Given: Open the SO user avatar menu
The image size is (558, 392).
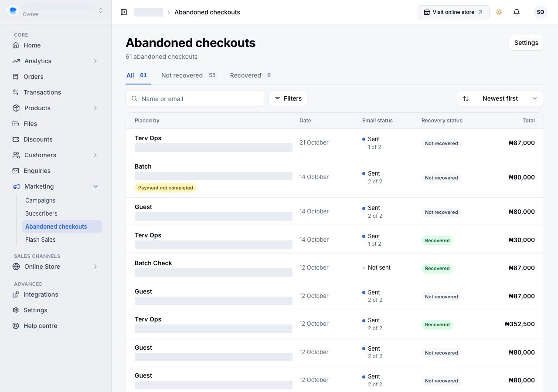Looking at the screenshot, I should [541, 12].
